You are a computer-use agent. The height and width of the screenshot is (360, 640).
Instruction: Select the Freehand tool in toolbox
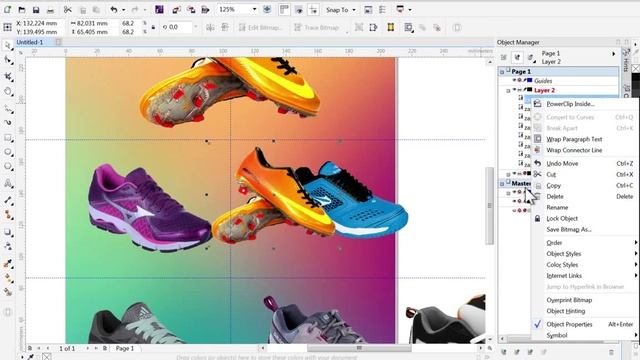pyautogui.click(x=8, y=108)
